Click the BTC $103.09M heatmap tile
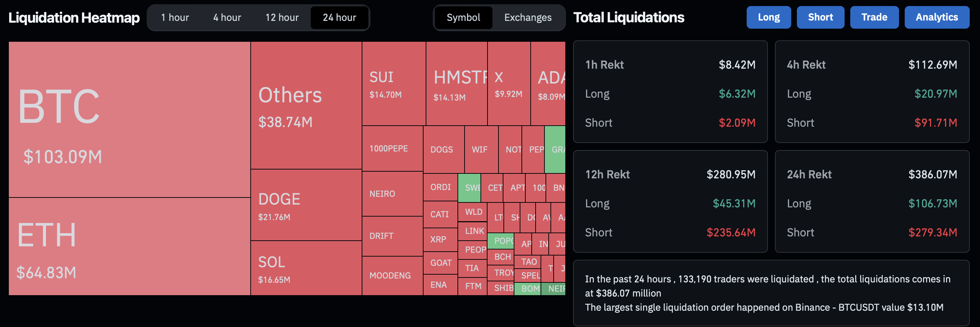Screen dimensions: 980x327 coord(129,119)
